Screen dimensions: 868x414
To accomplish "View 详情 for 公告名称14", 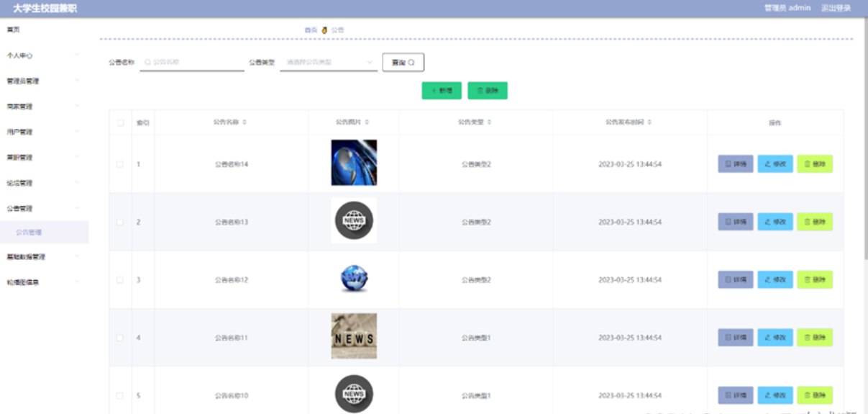I will tap(736, 164).
